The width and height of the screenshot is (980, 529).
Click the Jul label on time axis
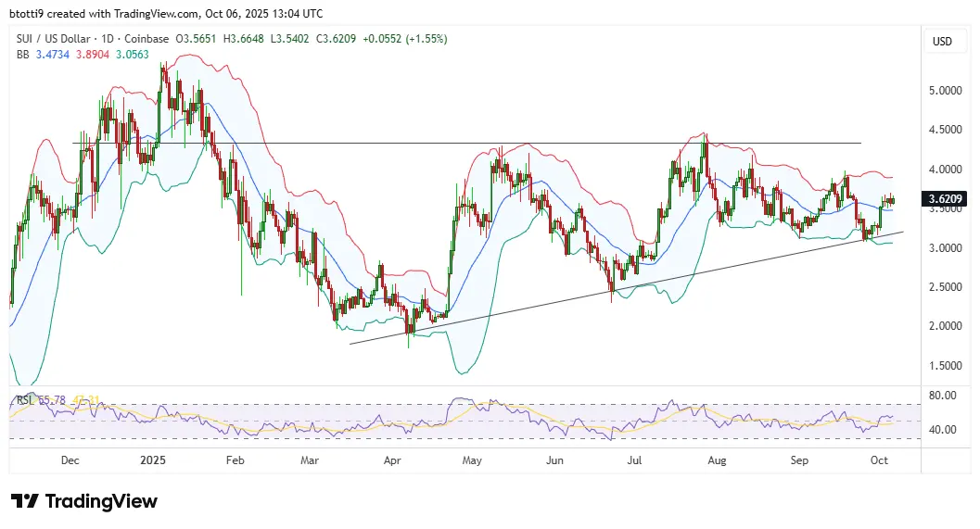636,460
